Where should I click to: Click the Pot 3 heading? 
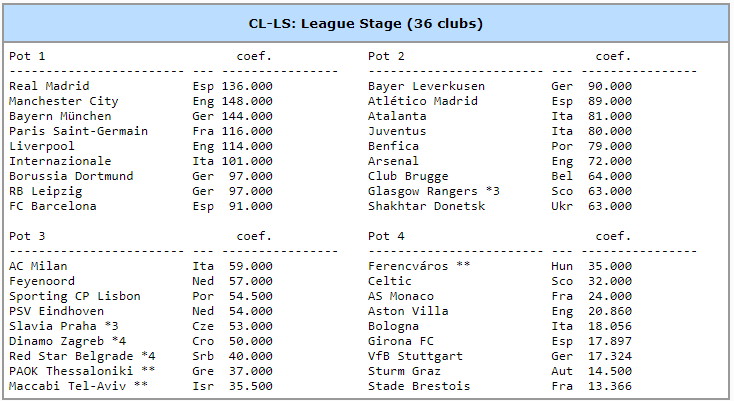(x=27, y=236)
